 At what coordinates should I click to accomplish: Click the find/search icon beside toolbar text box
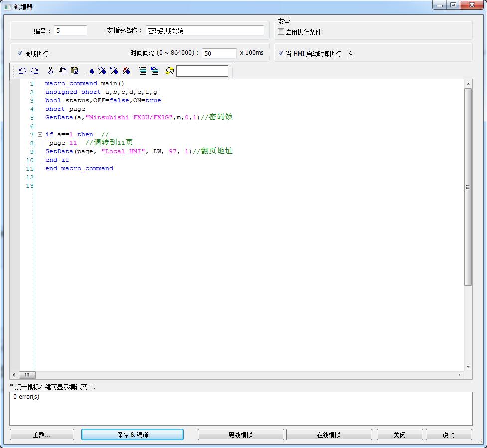tap(170, 71)
